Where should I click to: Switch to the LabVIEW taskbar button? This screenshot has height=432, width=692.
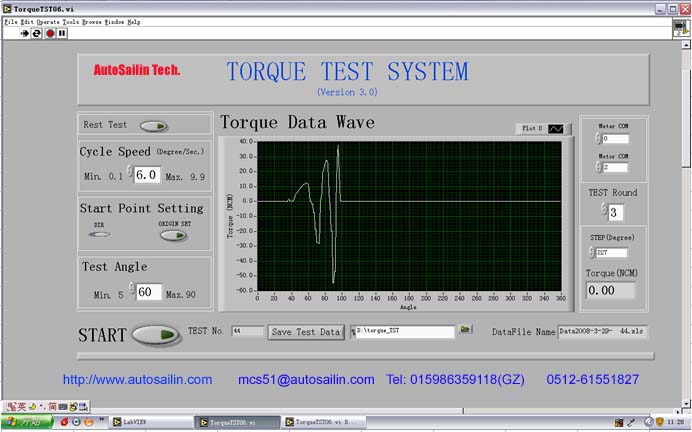click(150, 422)
